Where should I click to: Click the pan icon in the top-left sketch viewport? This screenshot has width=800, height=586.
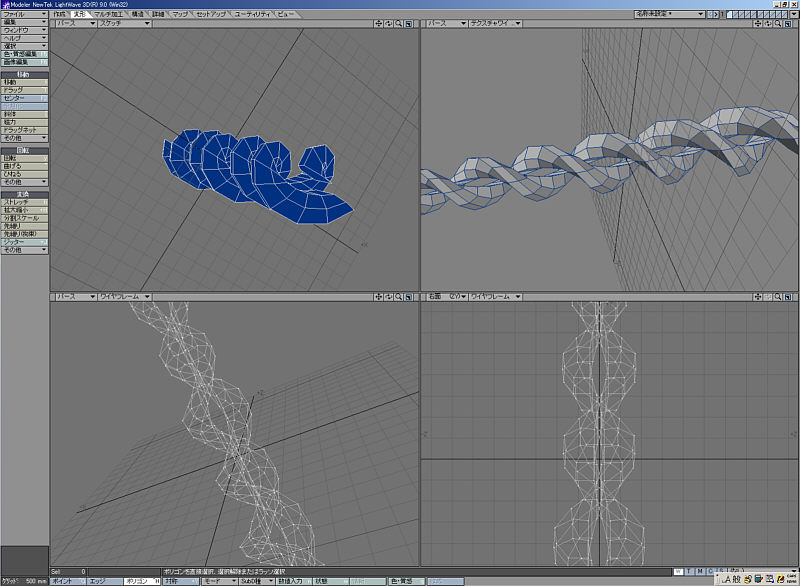[378, 23]
